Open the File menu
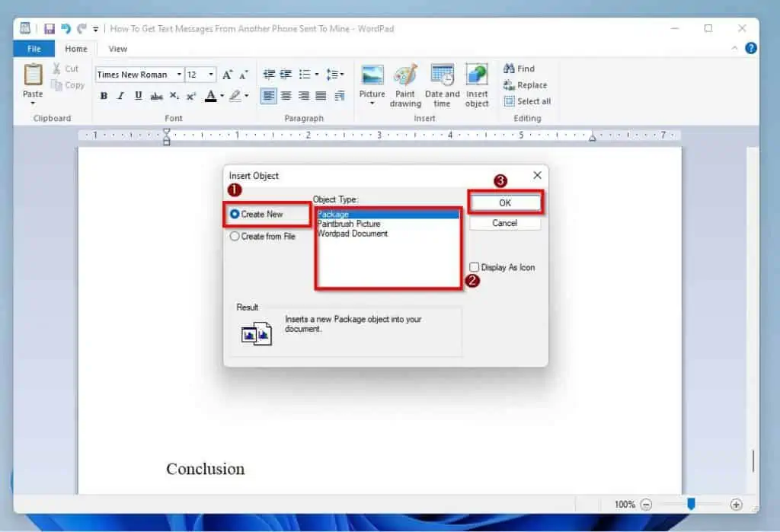Viewport: 780px width, 532px height. (x=34, y=49)
